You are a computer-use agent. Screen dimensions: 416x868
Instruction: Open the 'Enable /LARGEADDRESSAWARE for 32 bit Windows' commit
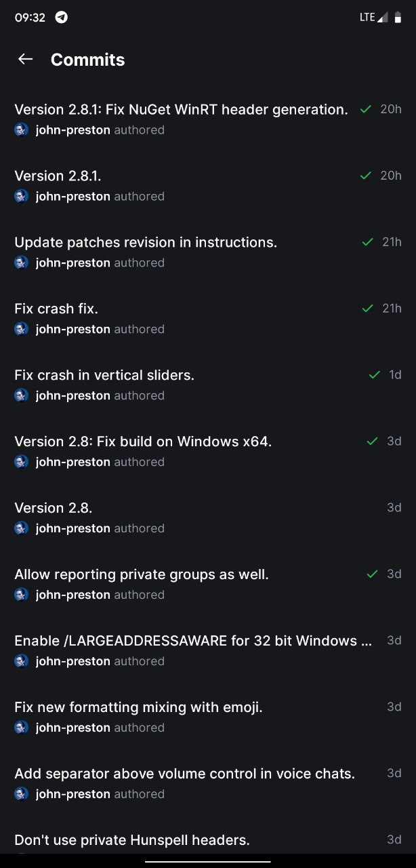point(193,641)
